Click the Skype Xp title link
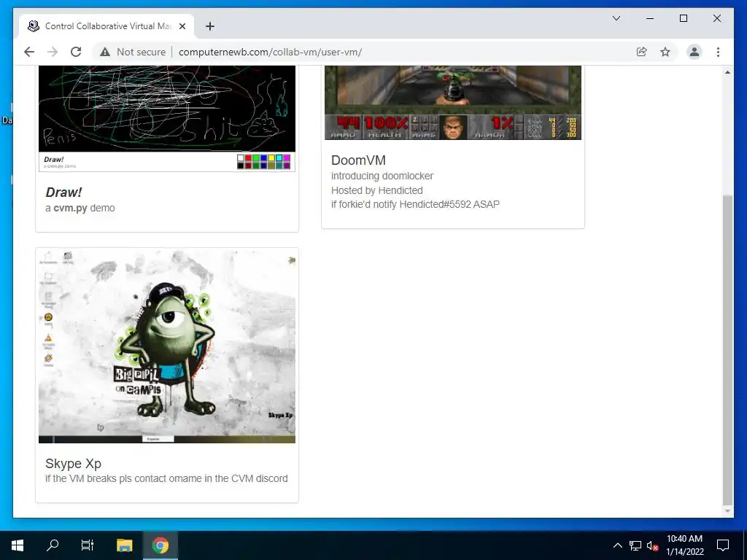Image resolution: width=747 pixels, height=560 pixels. coord(73,463)
